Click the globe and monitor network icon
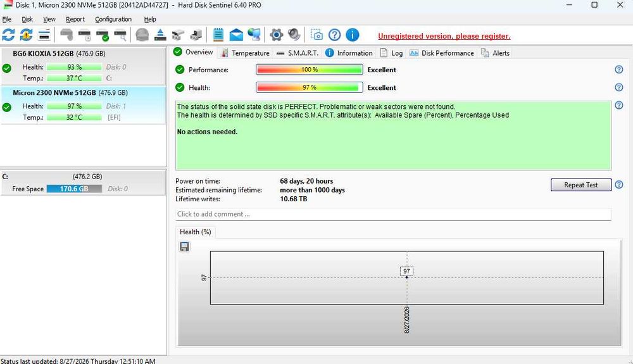The width and height of the screenshot is (633, 364). (254, 35)
